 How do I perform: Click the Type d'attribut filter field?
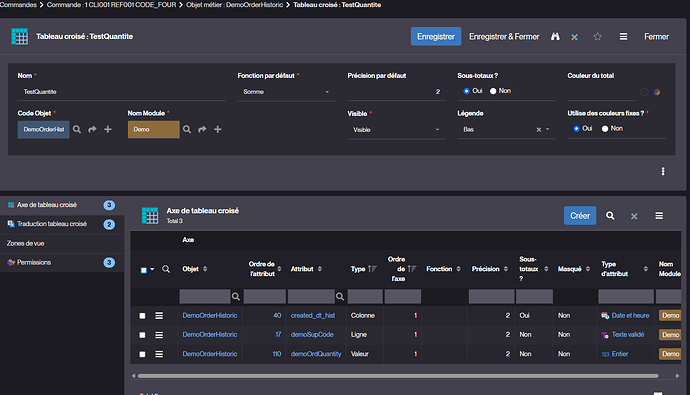pyautogui.click(x=626, y=296)
